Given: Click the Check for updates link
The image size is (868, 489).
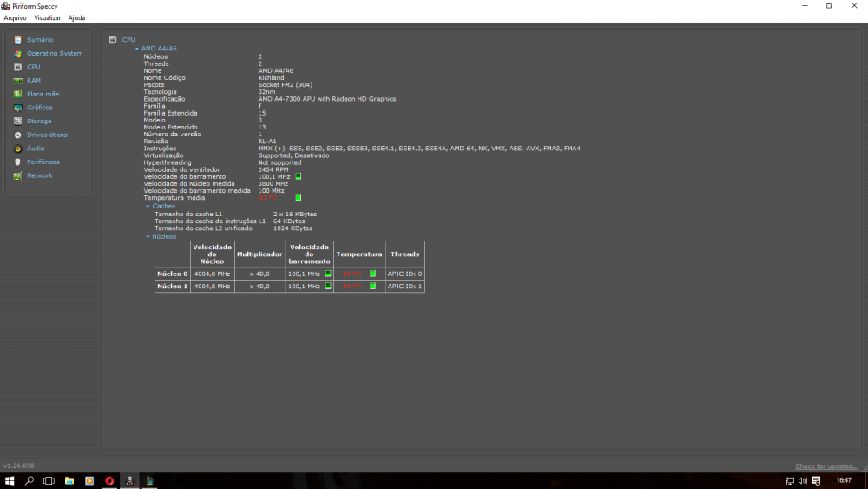Looking at the screenshot, I should pyautogui.click(x=826, y=466).
